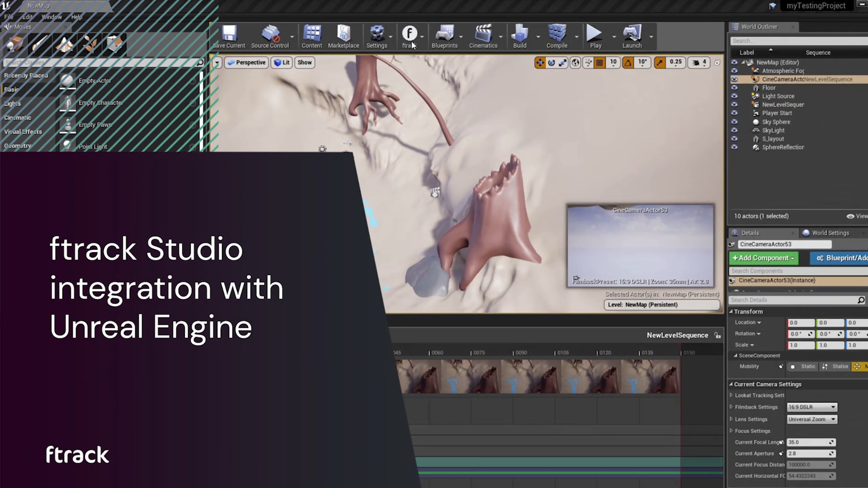Click the Current Focal Length value field
The image size is (868, 488).
click(x=811, y=442)
